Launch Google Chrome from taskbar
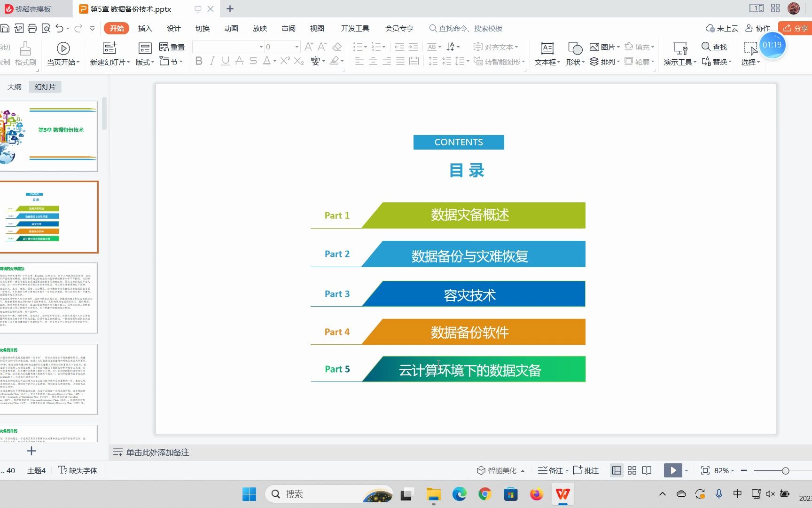The image size is (812, 508). pos(485,494)
